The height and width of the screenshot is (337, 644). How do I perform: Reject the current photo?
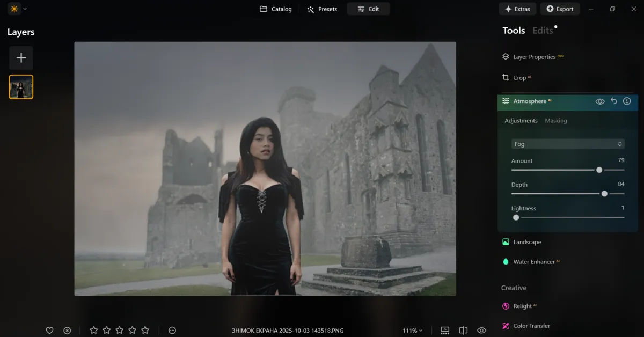[67, 330]
